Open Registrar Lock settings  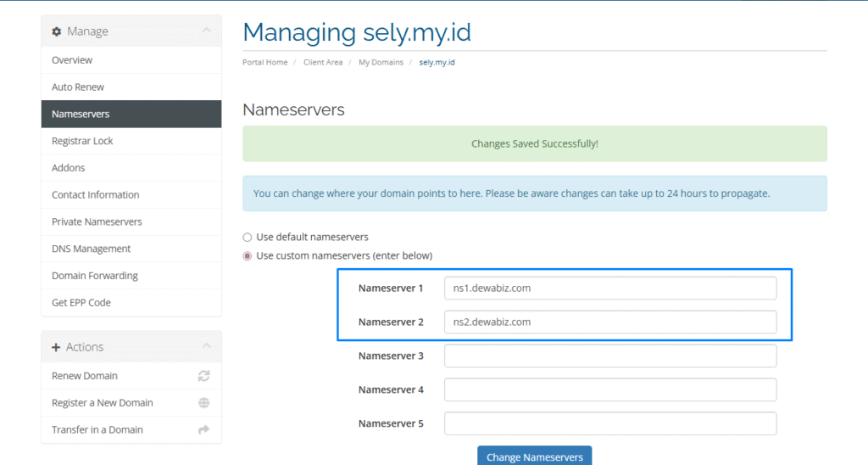(82, 141)
